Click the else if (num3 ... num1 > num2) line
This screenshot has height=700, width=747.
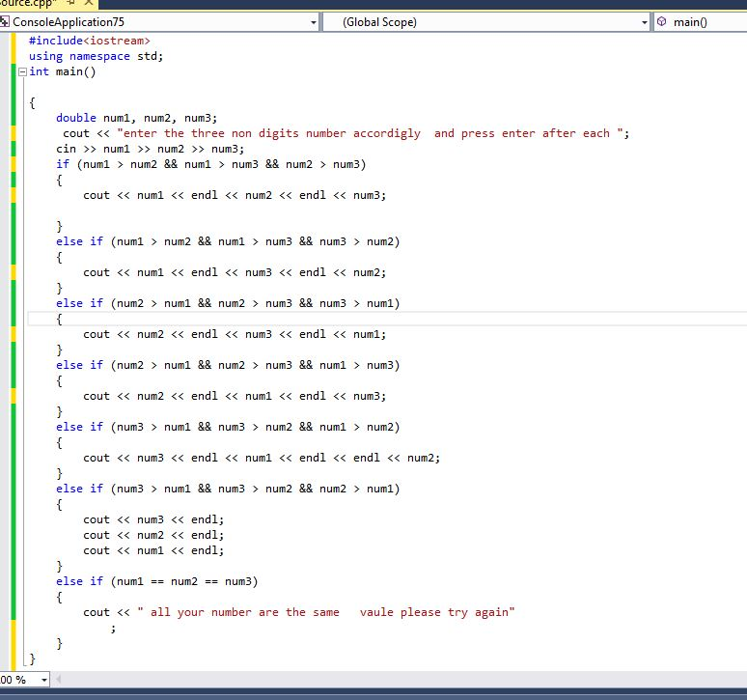tap(228, 427)
